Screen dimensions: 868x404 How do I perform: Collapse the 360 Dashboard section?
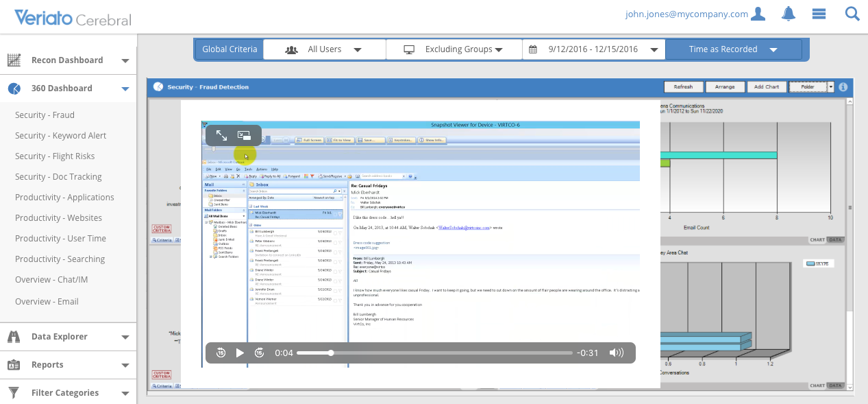[125, 88]
